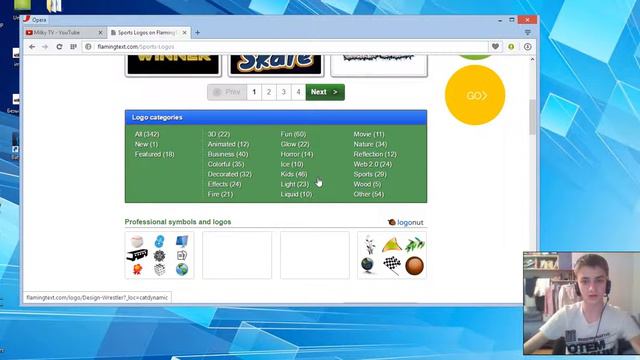Open the Featured (18) category
This screenshot has width=640, height=360.
[x=154, y=154]
